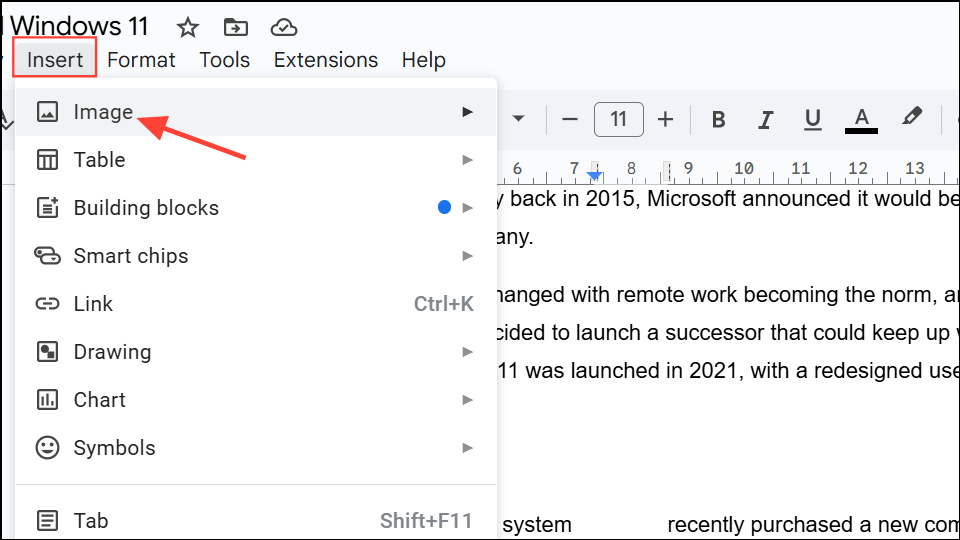Increase font size with plus button
960x540 pixels.
pyautogui.click(x=666, y=119)
